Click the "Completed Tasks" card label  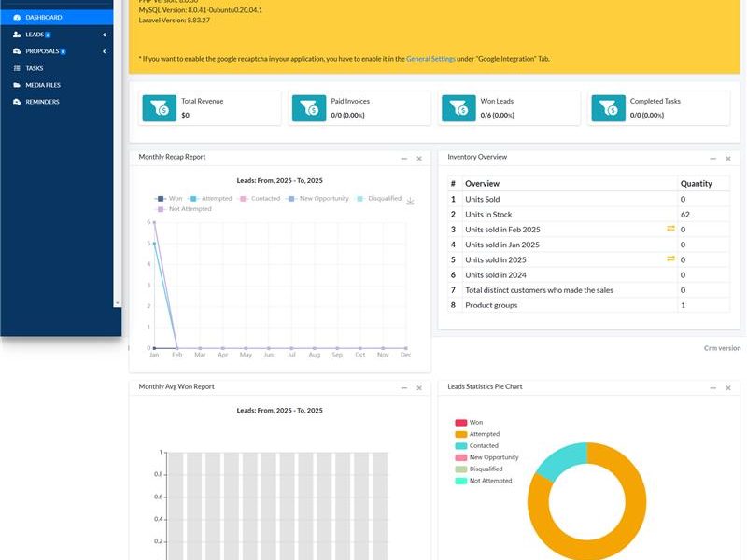[x=655, y=101]
